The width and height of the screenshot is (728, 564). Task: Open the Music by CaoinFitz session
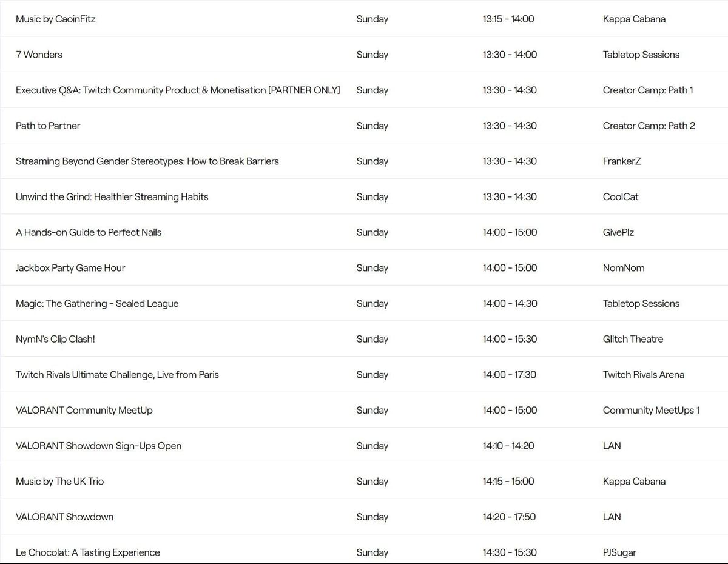coord(56,19)
